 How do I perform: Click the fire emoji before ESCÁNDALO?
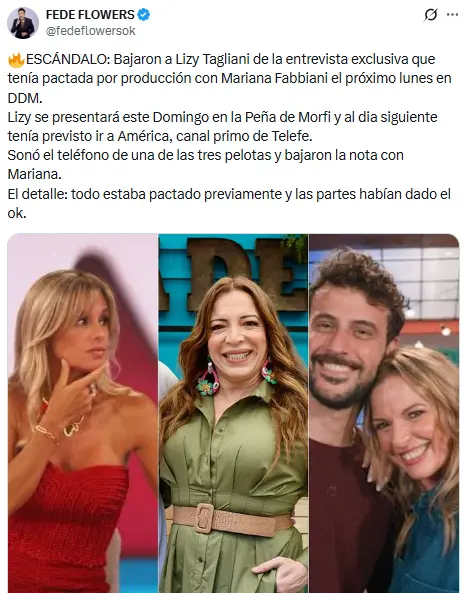click(x=16, y=59)
